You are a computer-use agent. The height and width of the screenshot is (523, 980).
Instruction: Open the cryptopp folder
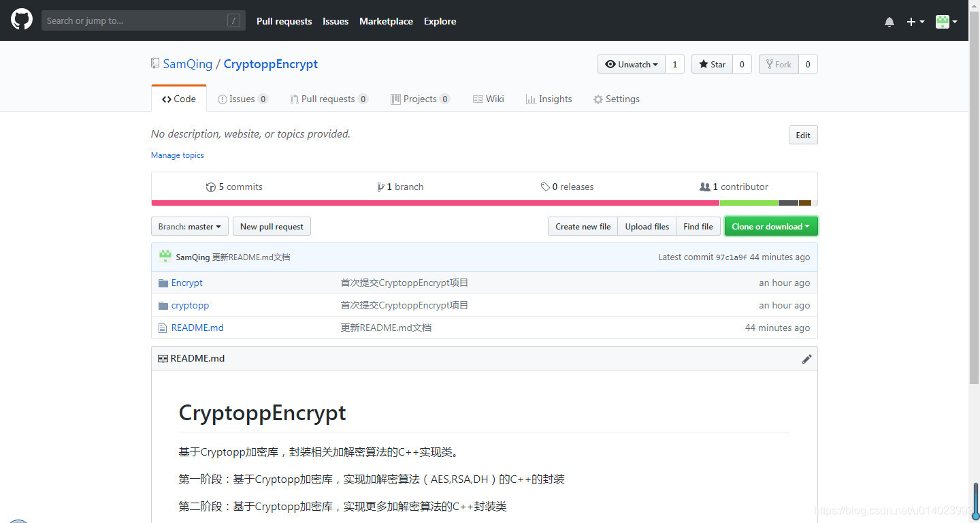pos(190,305)
